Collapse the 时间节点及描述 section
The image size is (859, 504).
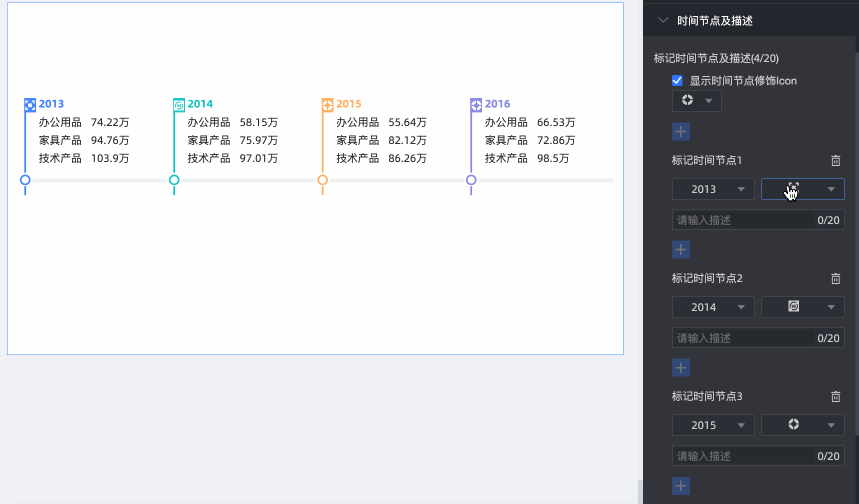662,20
